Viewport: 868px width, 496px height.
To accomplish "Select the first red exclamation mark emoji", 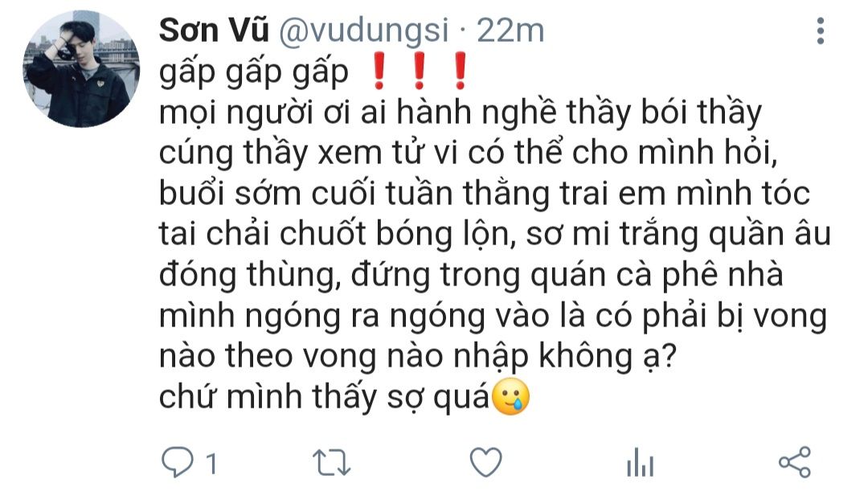I will [379, 71].
